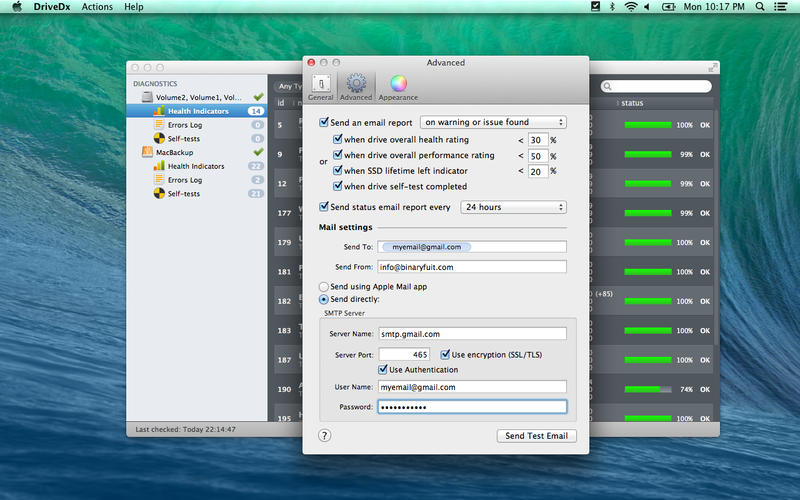Toggle SSD lifetime left indicator checkbox
800x500 pixels.
click(x=337, y=170)
